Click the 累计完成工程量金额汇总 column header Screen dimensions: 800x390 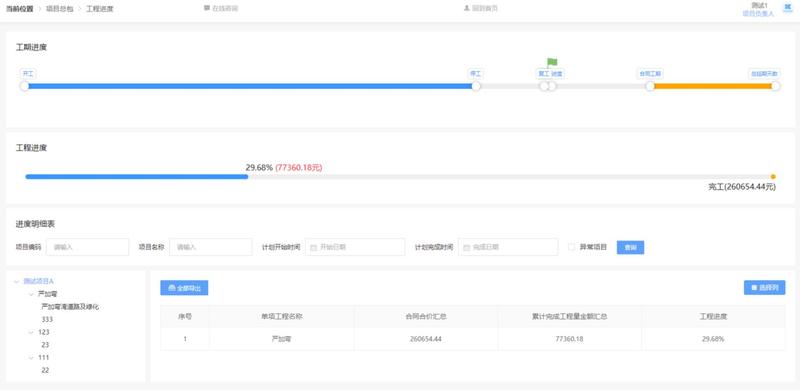[569, 316]
